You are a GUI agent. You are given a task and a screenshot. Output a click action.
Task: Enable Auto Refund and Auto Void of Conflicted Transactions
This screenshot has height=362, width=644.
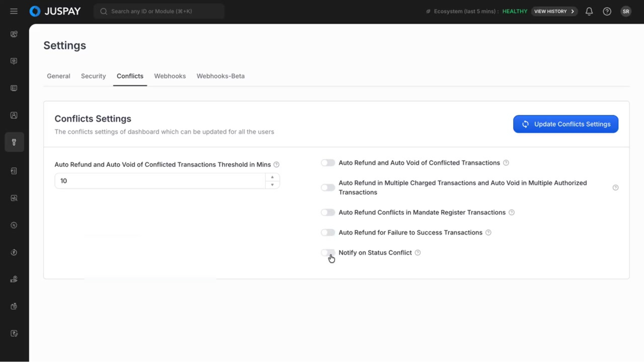328,163
